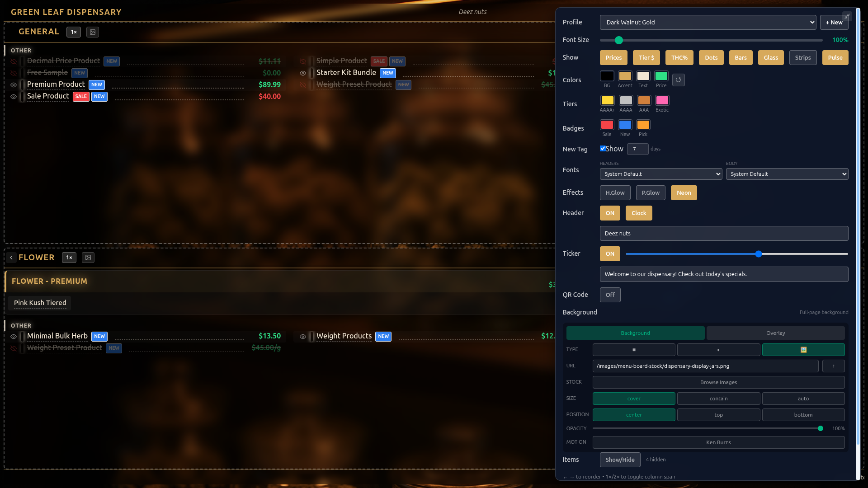868x488 pixels.
Task: Click the Browse Images button
Action: pos(718,382)
